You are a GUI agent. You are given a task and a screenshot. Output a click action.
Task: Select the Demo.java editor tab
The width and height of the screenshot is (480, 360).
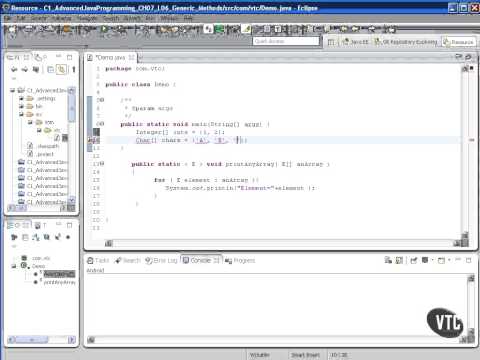click(x=110, y=58)
